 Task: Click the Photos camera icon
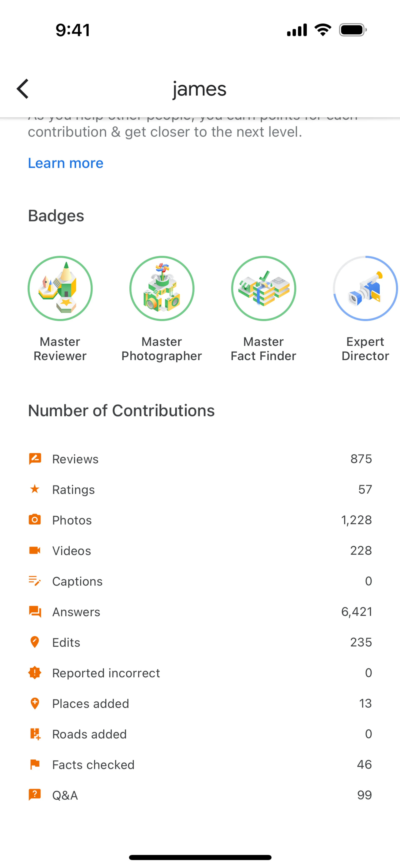click(x=35, y=520)
